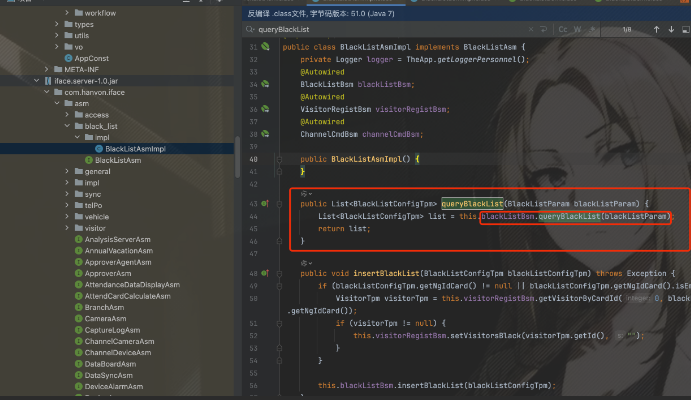Click Spring bean icon on line 31
The image size is (691, 400).
tap(265, 46)
